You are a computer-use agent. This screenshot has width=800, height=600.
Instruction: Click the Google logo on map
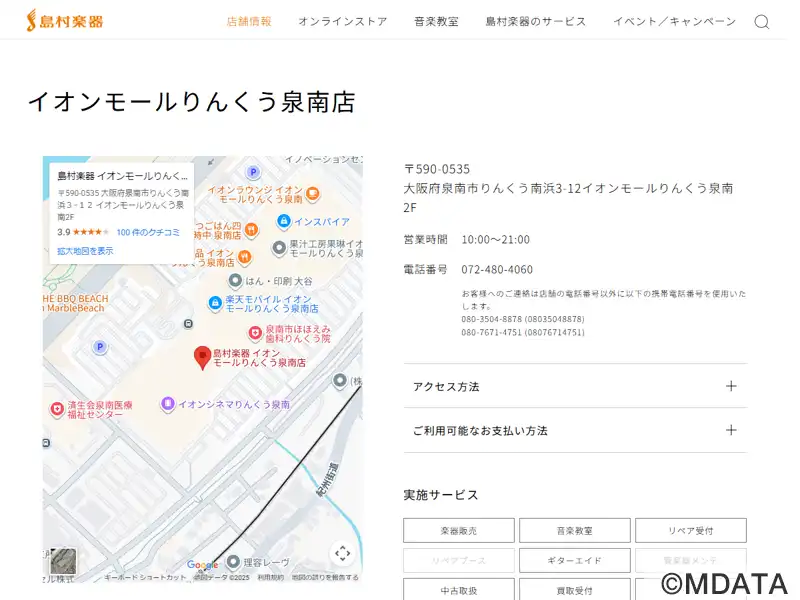(x=202, y=565)
